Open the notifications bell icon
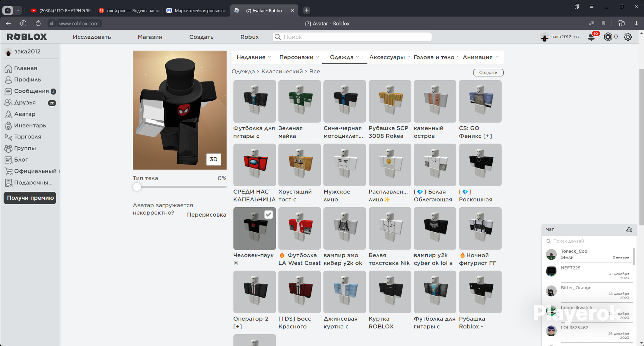Image resolution: width=644 pixels, height=346 pixels. click(591, 37)
